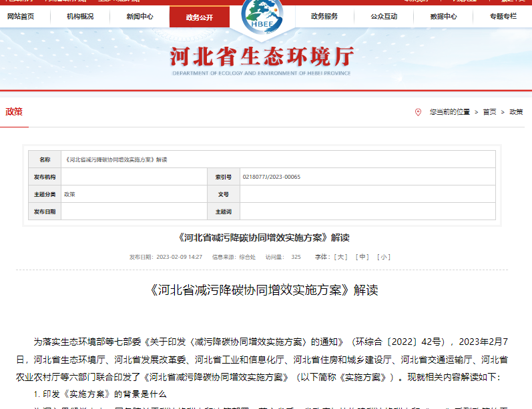Viewport: 532px width, 409px height.
Task: Click the 主题词 label cell
Action: (224, 212)
